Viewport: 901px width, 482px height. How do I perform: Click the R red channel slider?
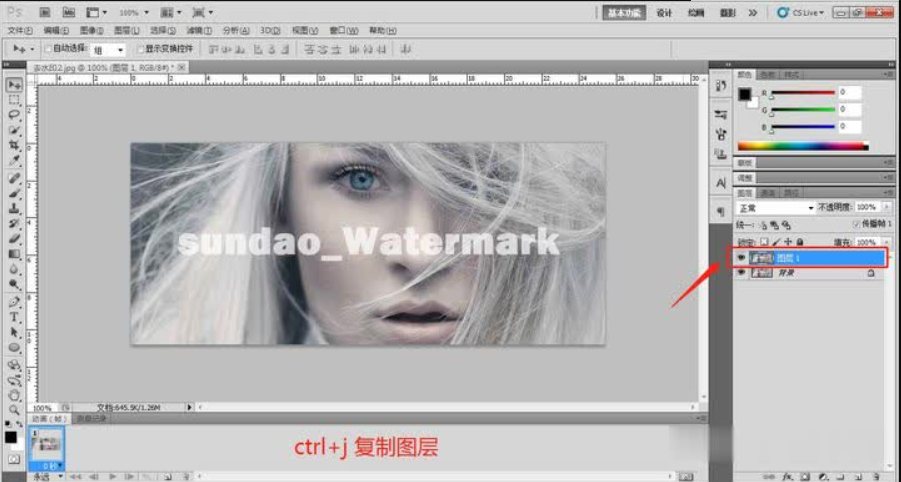pos(802,92)
